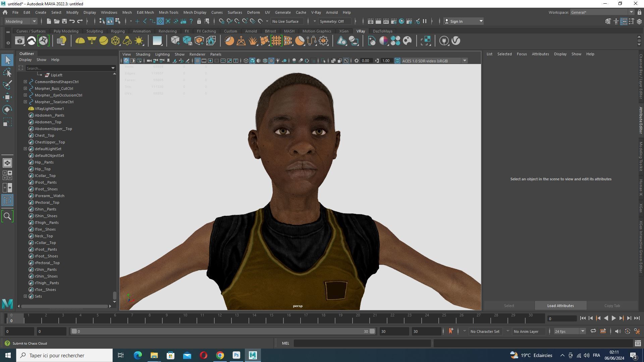Choose the Move tool in toolbox

[7, 97]
